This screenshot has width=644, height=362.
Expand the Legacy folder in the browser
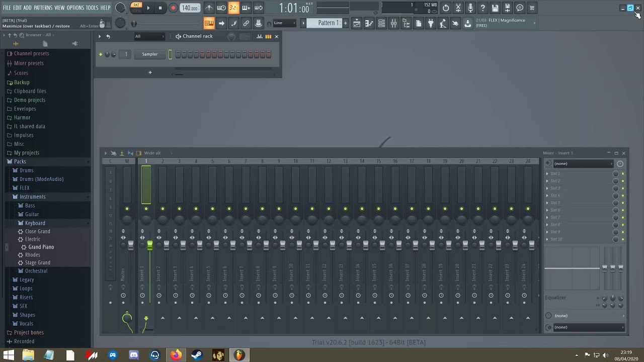tap(27, 280)
